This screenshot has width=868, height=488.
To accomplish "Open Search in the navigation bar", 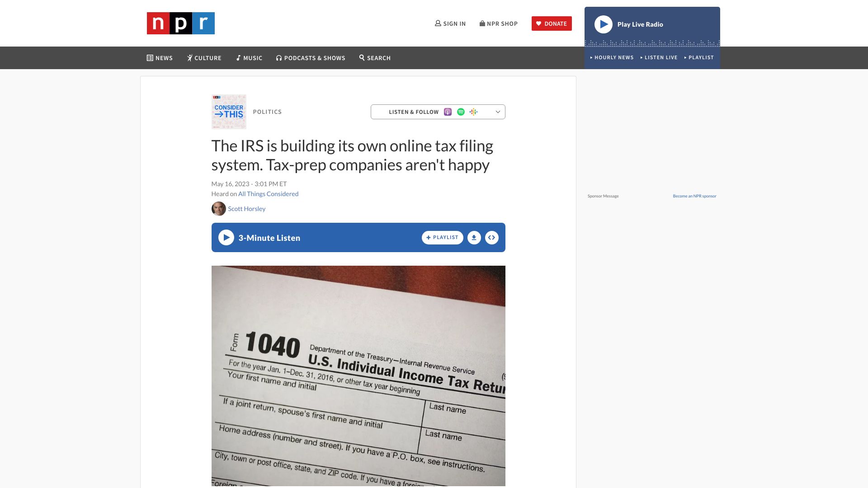I will 375,58.
